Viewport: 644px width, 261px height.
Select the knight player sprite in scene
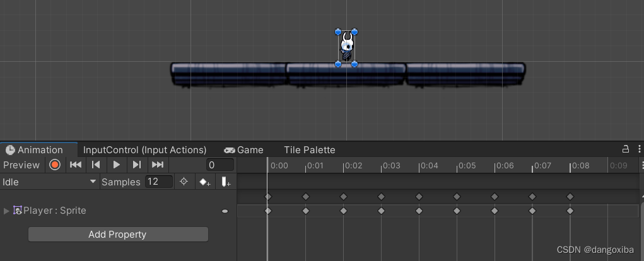(347, 48)
